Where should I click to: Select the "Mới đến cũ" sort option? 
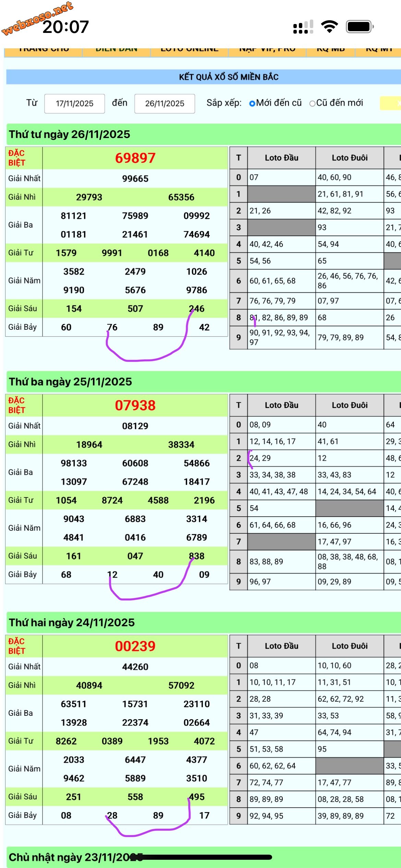point(252,103)
